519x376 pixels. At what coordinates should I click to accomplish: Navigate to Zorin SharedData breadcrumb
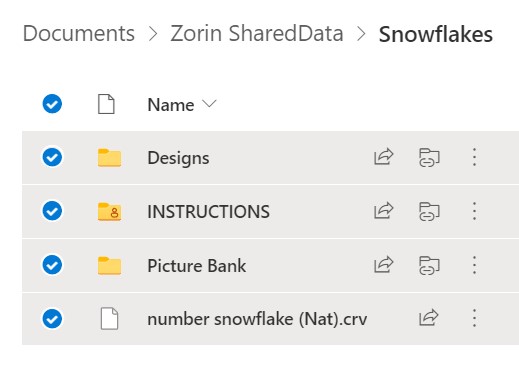click(257, 34)
